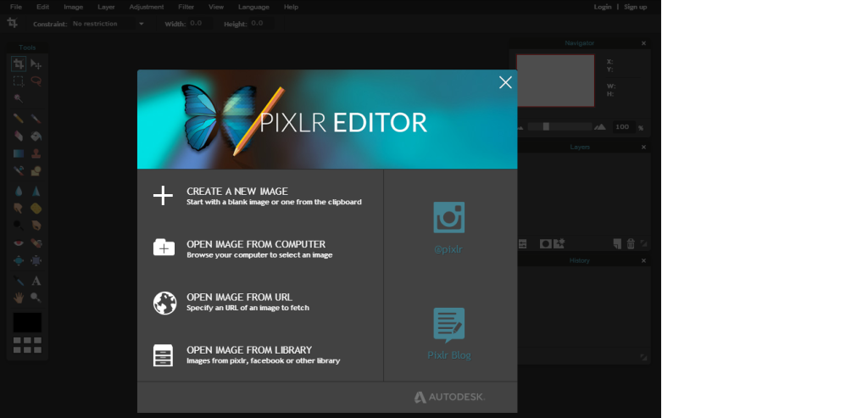
Task: Click the crop Width input field
Action: click(202, 24)
